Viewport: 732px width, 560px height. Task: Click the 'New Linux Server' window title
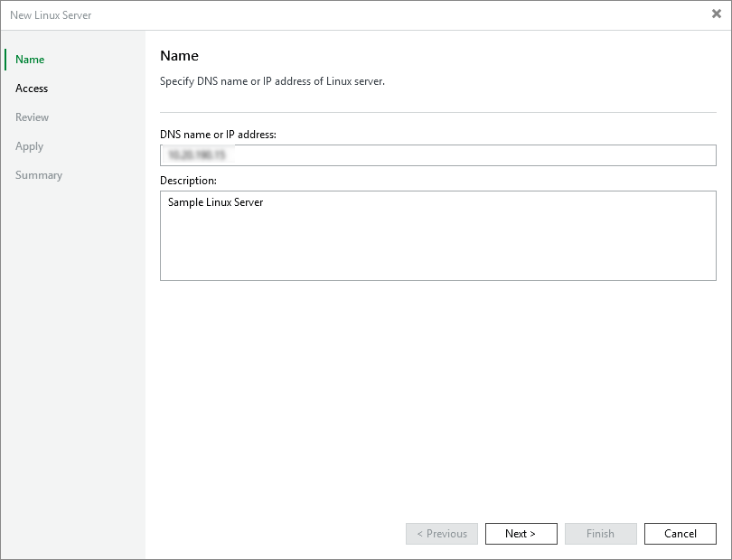coord(51,15)
